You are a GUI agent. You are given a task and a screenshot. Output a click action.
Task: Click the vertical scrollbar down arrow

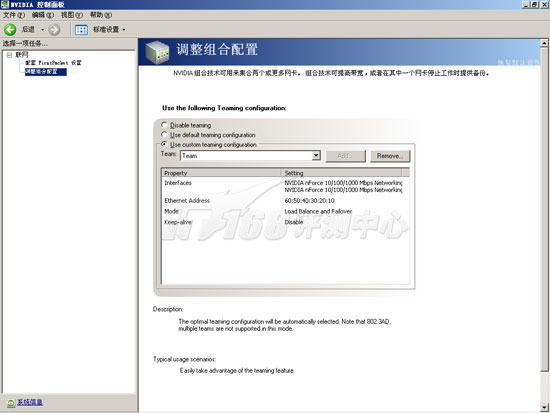pos(544,408)
